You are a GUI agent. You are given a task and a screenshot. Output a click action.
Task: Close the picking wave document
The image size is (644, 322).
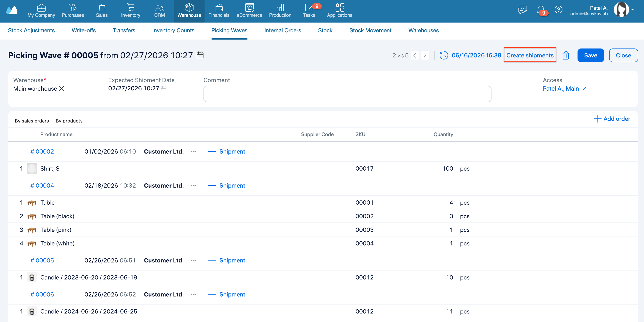coord(623,55)
